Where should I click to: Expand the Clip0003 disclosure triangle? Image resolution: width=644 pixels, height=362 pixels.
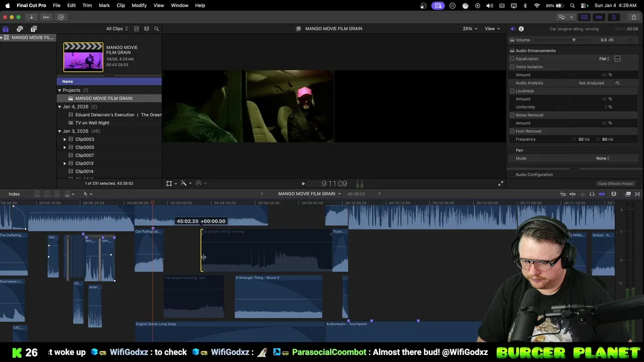[64, 139]
